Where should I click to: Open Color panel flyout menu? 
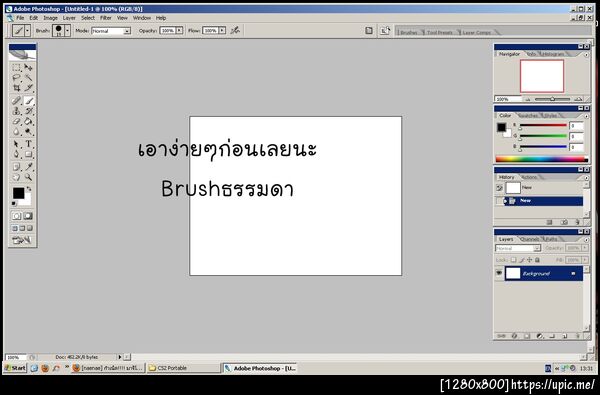586,116
